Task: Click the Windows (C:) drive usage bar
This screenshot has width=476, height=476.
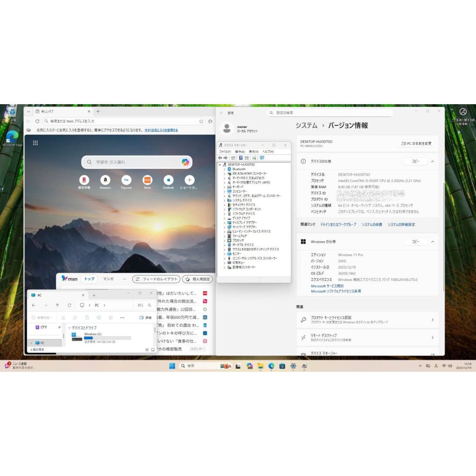Action: coord(107,338)
